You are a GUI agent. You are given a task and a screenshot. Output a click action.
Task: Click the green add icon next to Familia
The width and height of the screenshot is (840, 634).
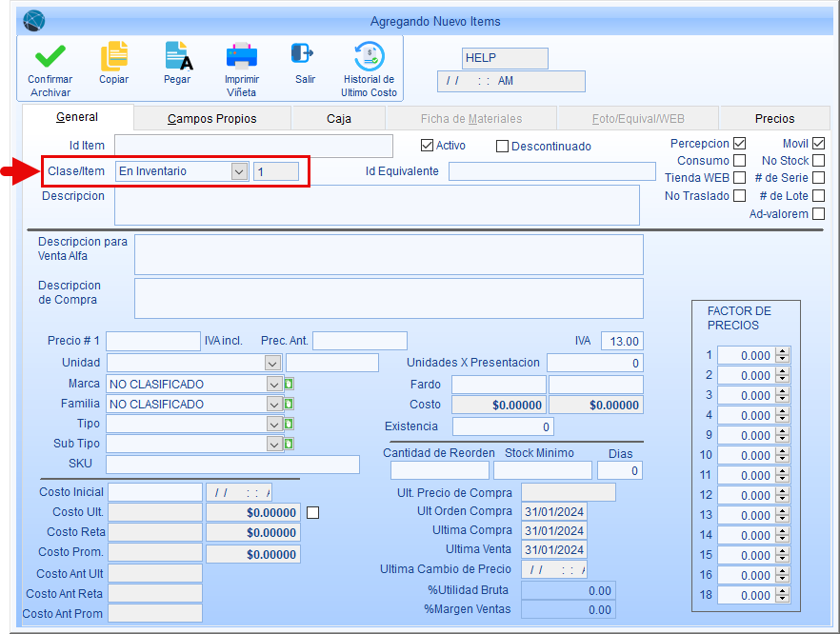[x=289, y=404]
